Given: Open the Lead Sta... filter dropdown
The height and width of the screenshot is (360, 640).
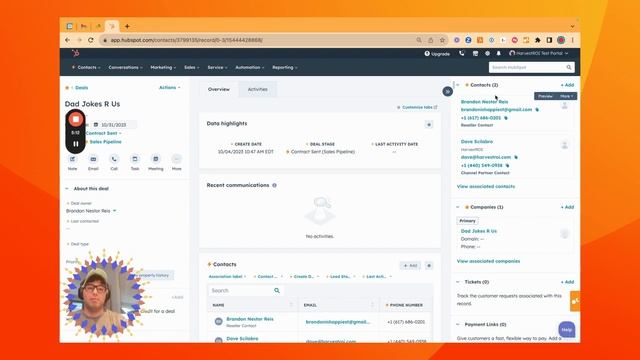Looking at the screenshot, I should tap(340, 277).
